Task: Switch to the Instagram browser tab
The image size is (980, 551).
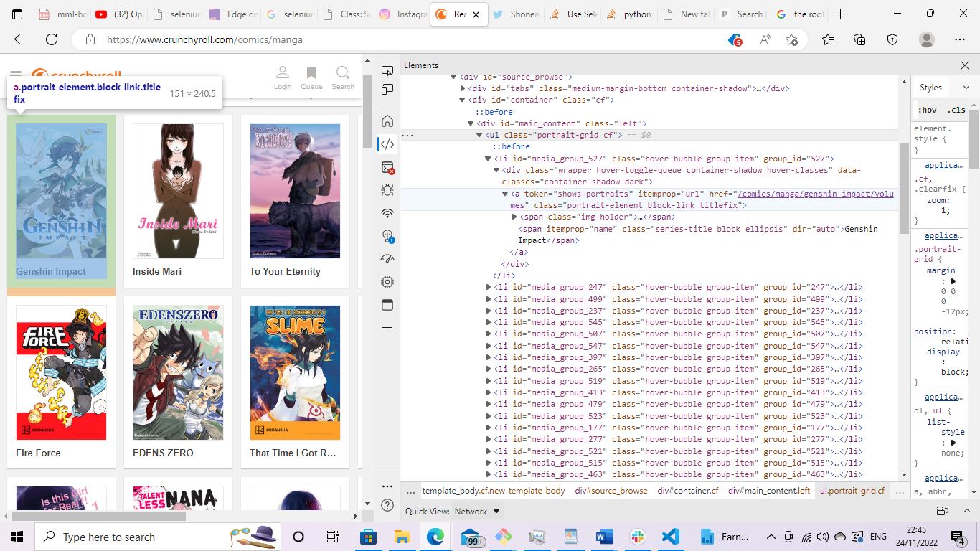Action: pyautogui.click(x=402, y=14)
